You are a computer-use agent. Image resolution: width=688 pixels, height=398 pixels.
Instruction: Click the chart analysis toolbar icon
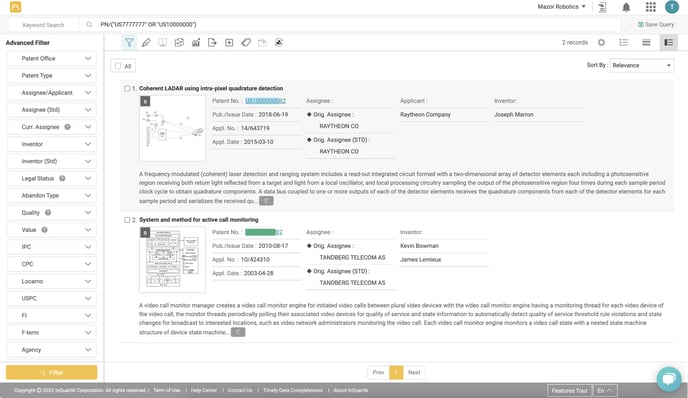click(x=196, y=43)
